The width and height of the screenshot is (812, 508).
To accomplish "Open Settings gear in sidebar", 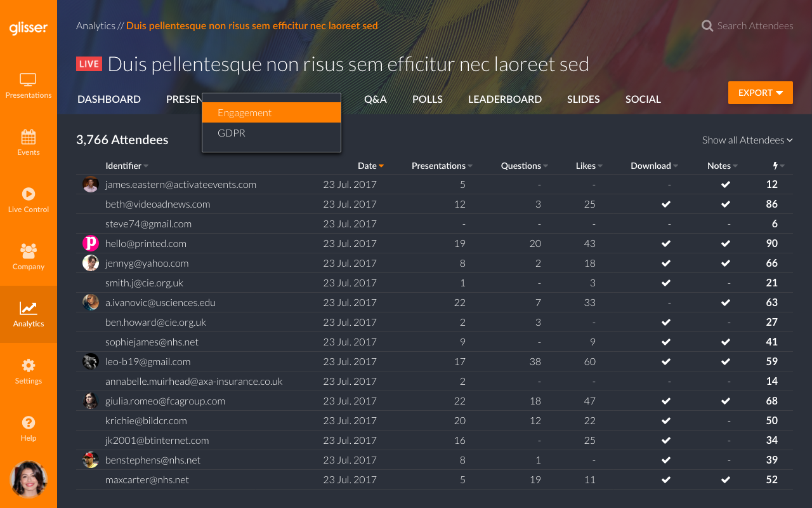I will tap(28, 366).
